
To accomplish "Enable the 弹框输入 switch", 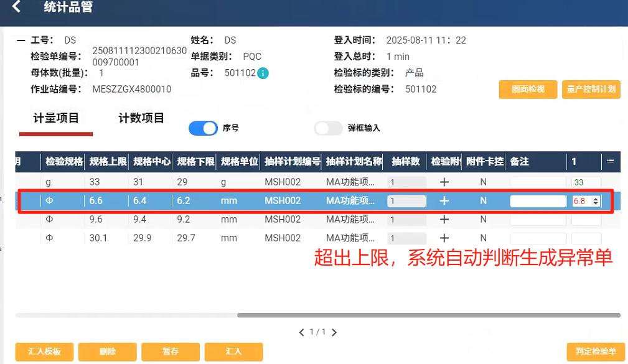I will pos(328,128).
